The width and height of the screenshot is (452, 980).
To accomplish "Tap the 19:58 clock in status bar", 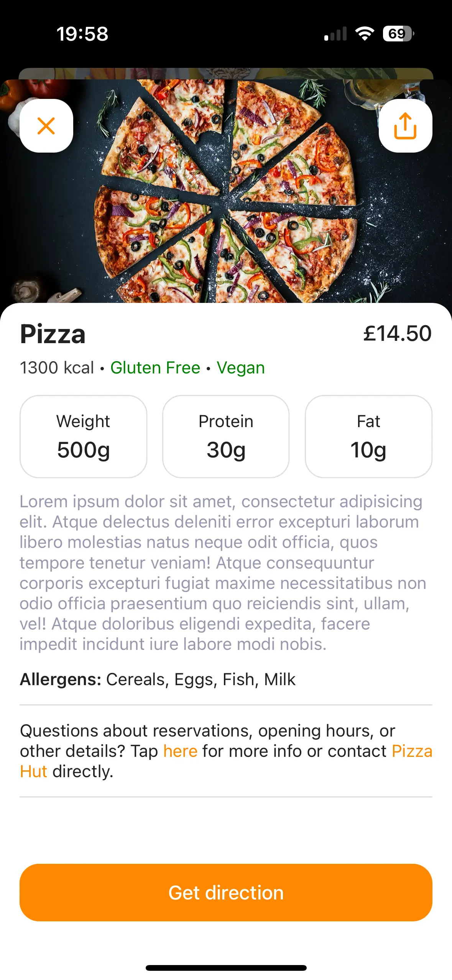I will pos(82,34).
